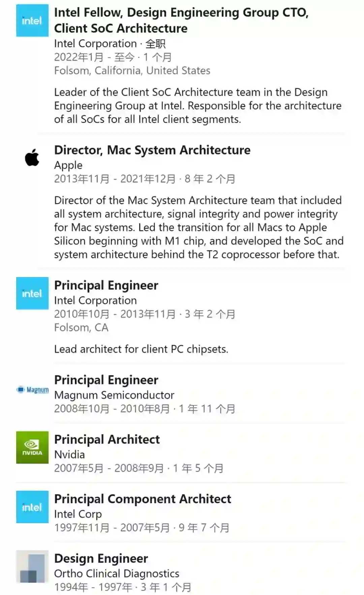Image resolution: width=364 pixels, height=595 pixels.
Task: Click the Design Engineer job title
Action: (101, 559)
